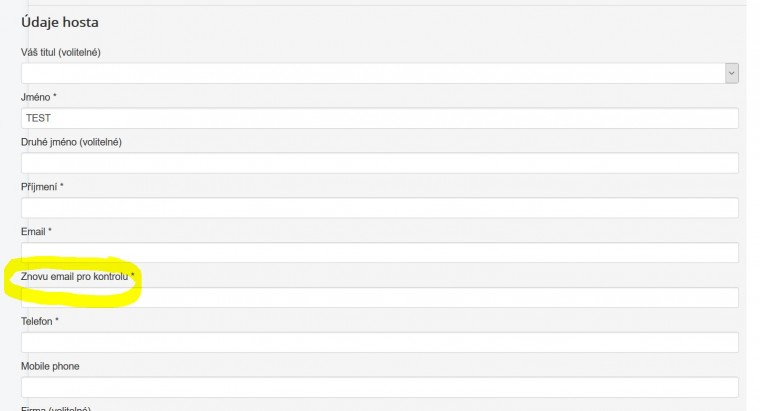Click the Mobile phone label
Viewport: 760px width, 411px height.
pyautogui.click(x=50, y=366)
